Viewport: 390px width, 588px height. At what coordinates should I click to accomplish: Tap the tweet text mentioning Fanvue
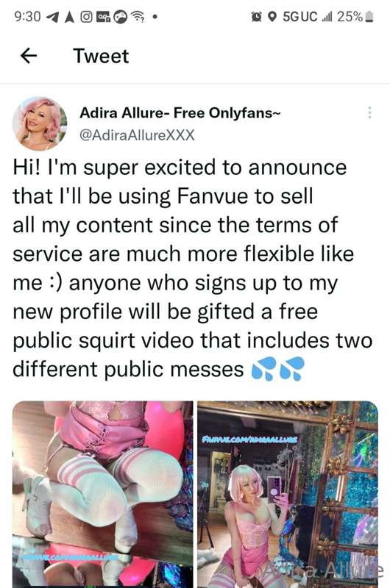[x=193, y=268]
